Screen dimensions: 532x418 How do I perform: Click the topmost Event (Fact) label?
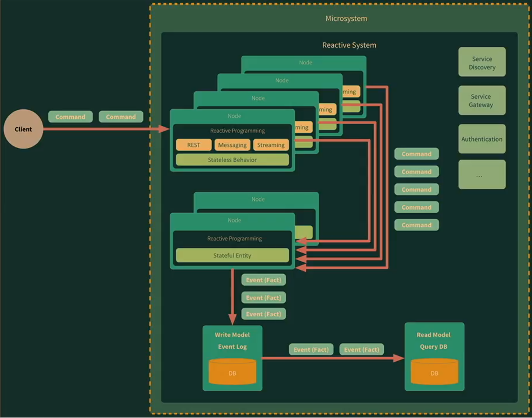[263, 280]
